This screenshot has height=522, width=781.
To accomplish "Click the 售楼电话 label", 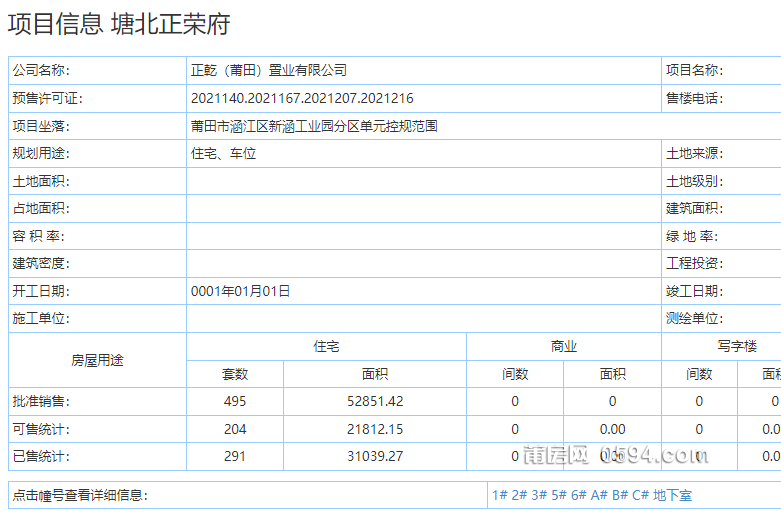I will (694, 98).
